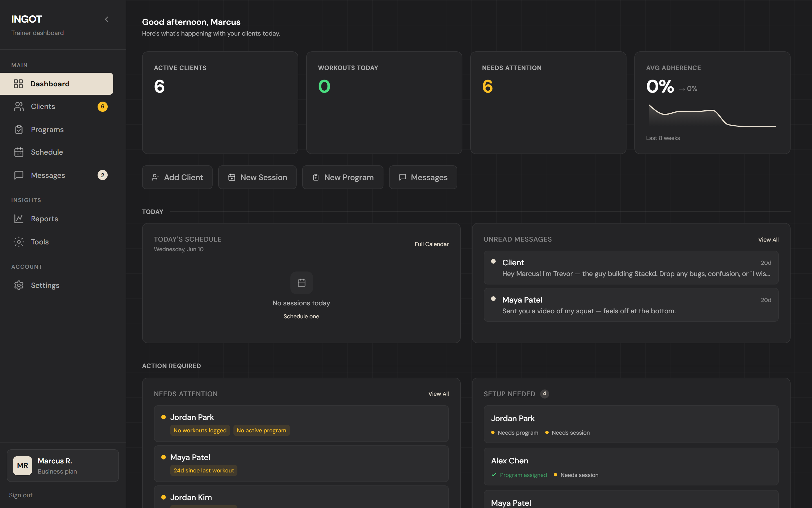Click the empty-schedule calendar icon
This screenshot has width=812, height=508.
(x=302, y=283)
